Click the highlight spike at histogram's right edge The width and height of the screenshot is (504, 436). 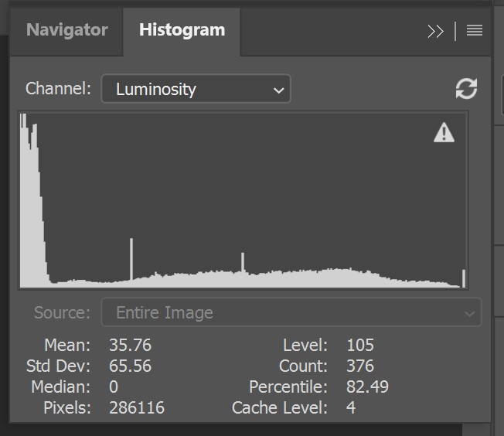463,278
